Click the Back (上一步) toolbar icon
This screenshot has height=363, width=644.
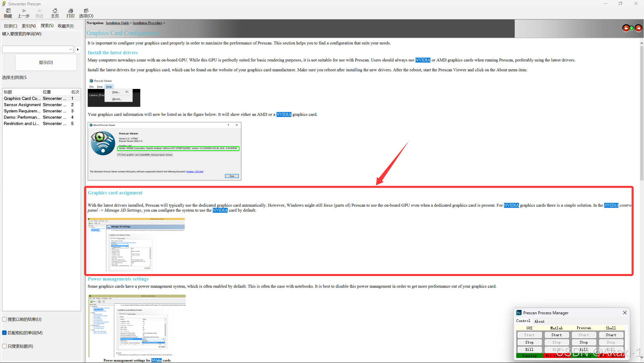click(23, 13)
